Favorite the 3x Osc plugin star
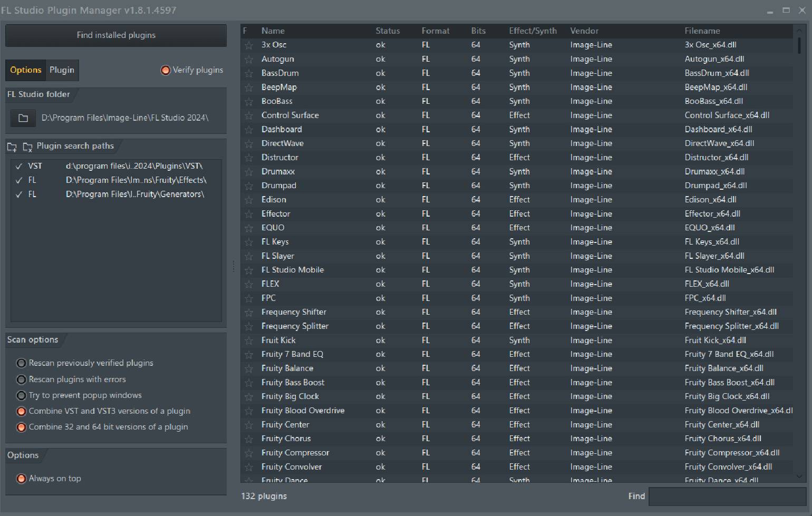The image size is (812, 516). click(248, 45)
